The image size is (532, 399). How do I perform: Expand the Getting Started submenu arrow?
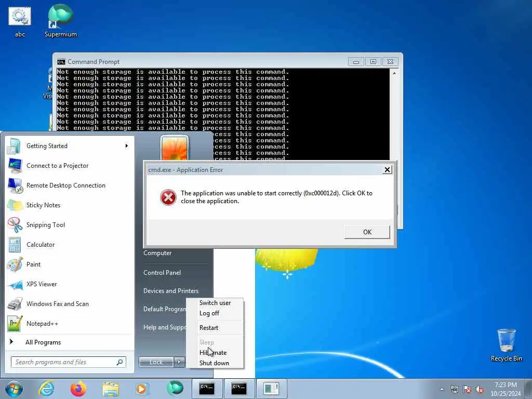(x=127, y=146)
